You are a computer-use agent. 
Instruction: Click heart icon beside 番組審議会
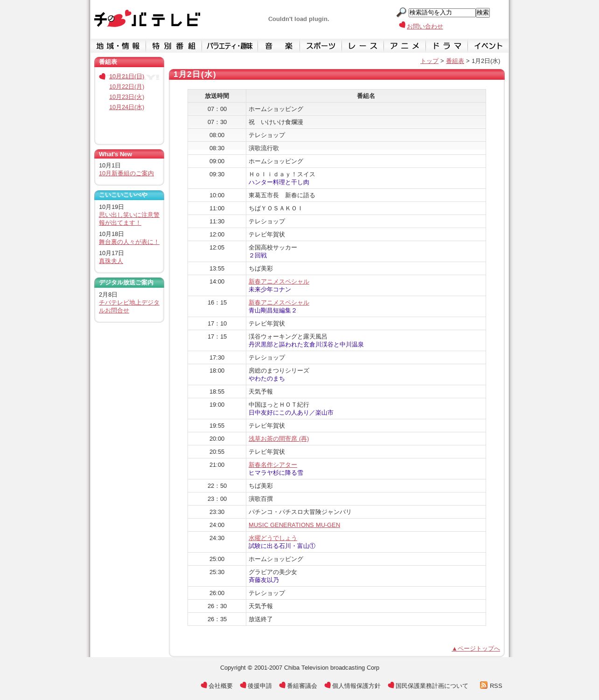[x=282, y=685]
